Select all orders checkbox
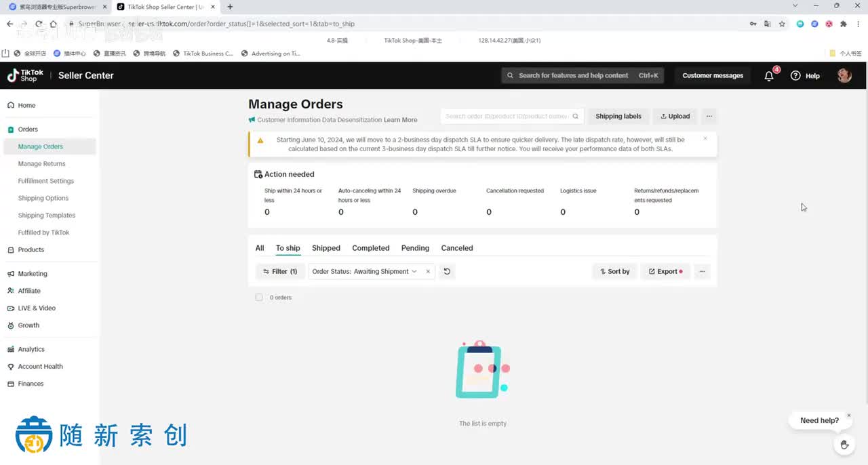The image size is (868, 465). (x=259, y=298)
